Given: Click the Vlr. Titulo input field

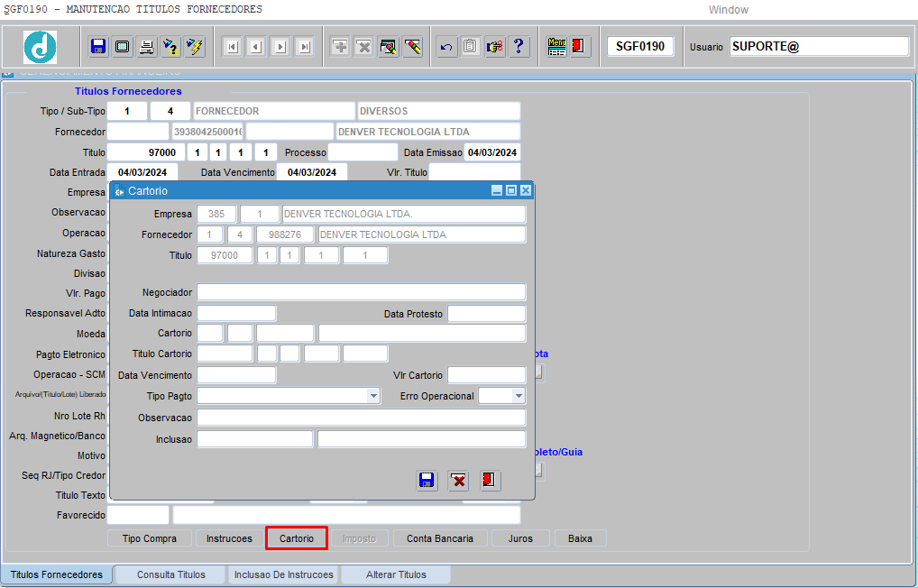Looking at the screenshot, I should point(474,172).
